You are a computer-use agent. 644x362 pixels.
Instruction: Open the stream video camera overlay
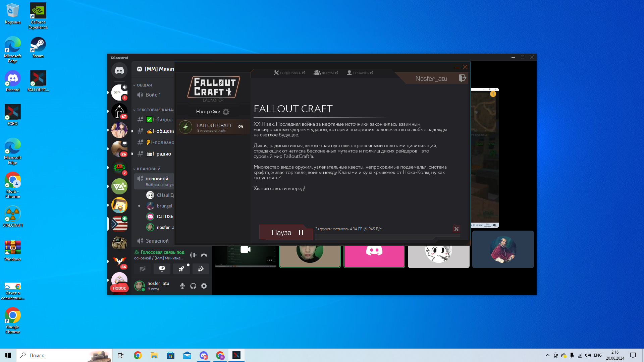coord(246,249)
